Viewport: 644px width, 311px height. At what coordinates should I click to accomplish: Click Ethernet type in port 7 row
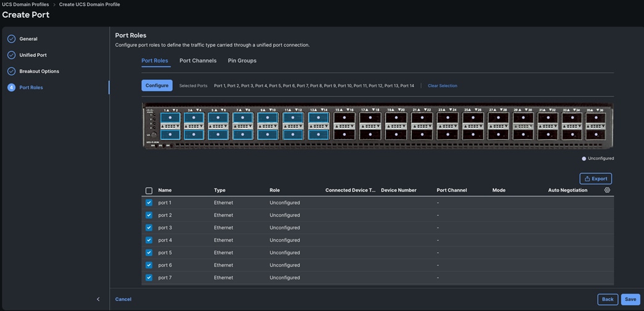click(x=224, y=278)
